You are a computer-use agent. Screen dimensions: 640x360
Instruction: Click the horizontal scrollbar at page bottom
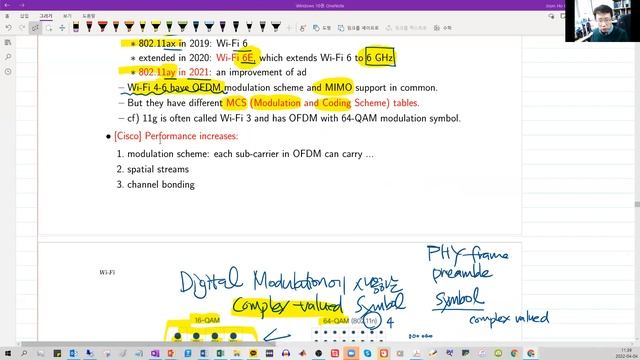[149, 344]
